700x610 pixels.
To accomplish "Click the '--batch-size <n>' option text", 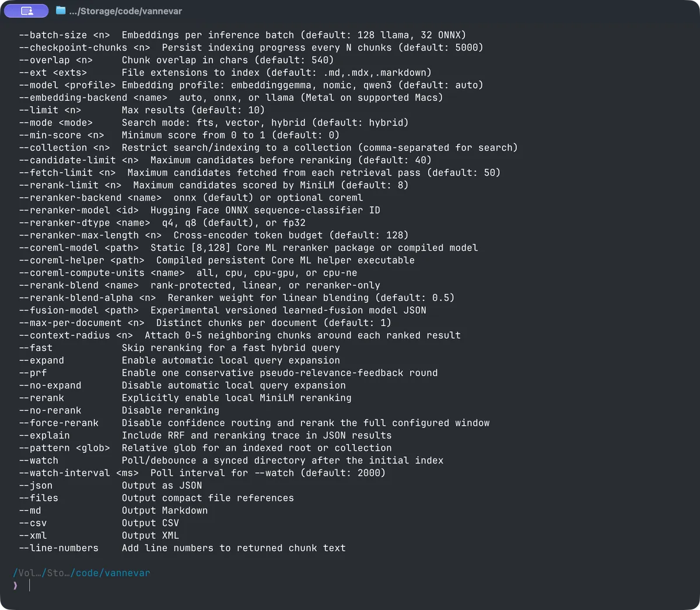I will click(64, 35).
